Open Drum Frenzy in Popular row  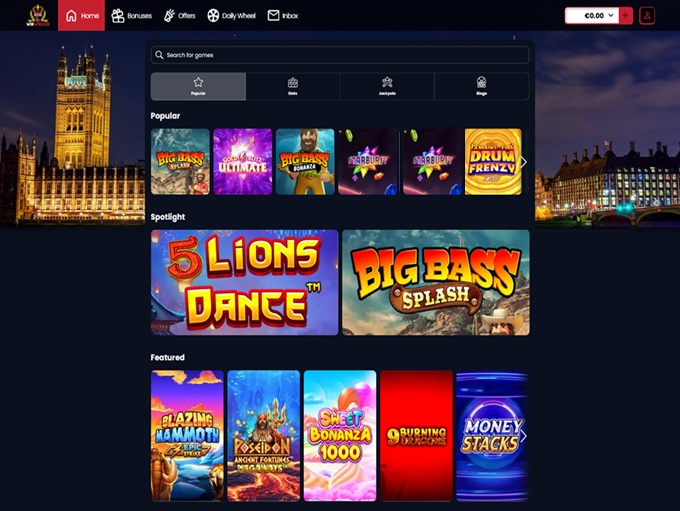click(x=493, y=161)
